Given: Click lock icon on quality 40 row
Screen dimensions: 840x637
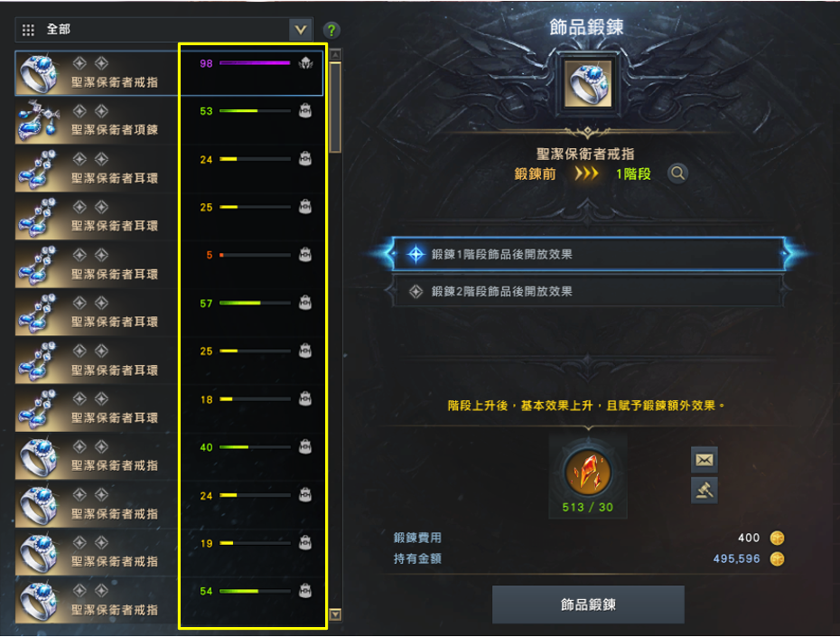Looking at the screenshot, I should pyautogui.click(x=305, y=447).
